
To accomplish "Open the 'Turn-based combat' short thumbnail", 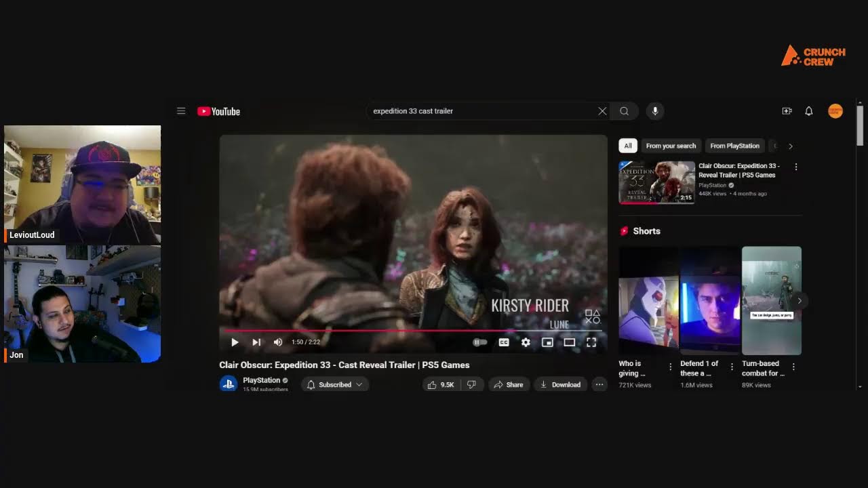I will [x=772, y=301].
